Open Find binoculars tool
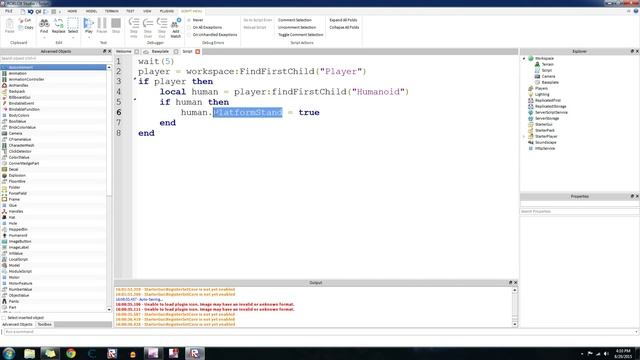 44,25
